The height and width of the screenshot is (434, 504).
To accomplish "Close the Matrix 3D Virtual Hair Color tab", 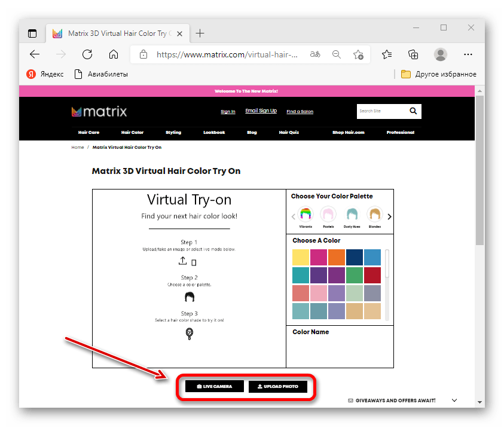I will click(180, 33).
